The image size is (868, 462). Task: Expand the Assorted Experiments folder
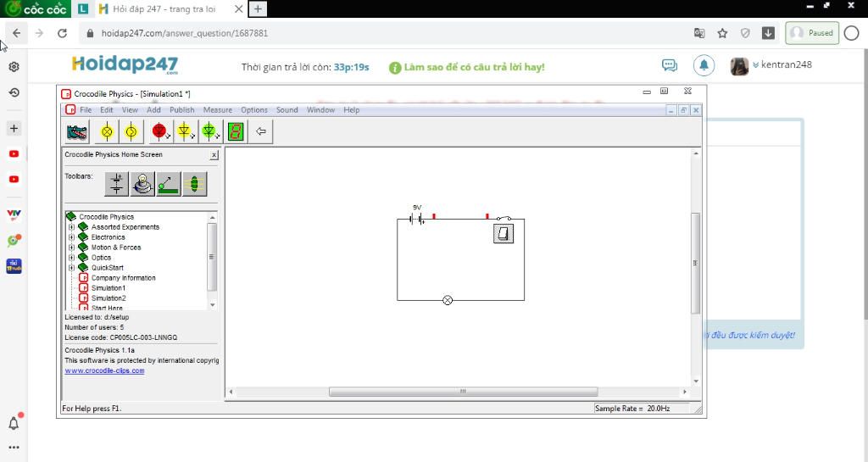click(x=71, y=227)
